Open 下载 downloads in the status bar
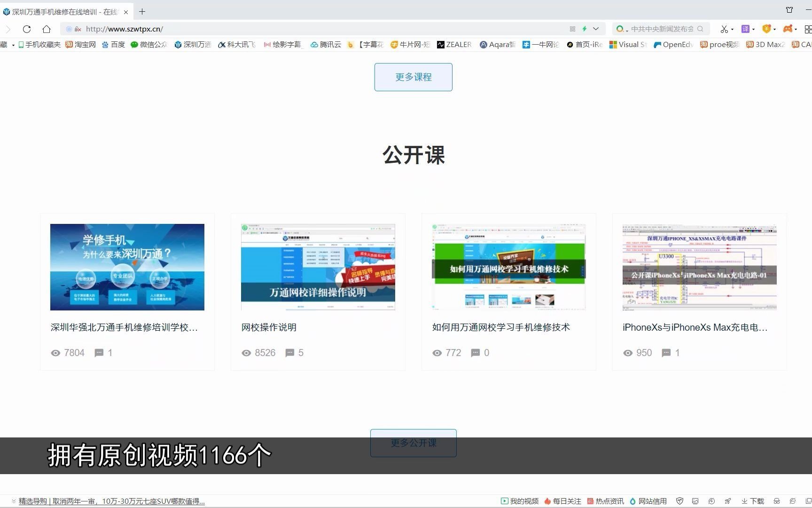The height and width of the screenshot is (508, 812). 753,501
